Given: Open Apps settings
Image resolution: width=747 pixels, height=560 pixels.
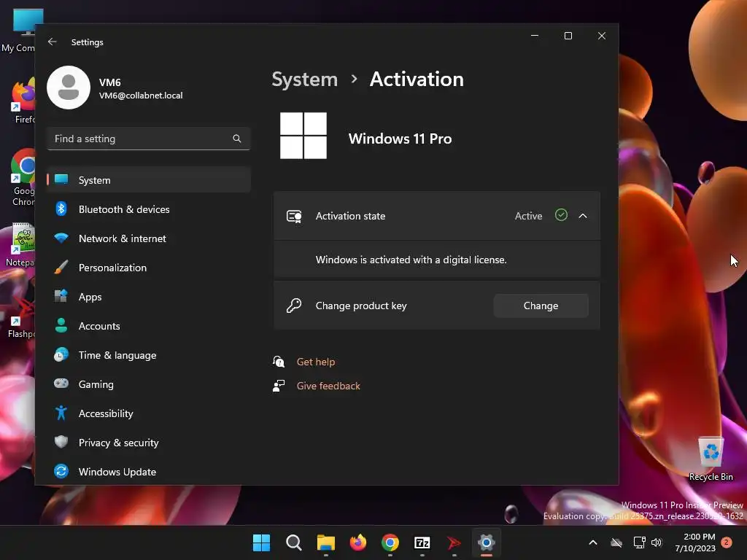Looking at the screenshot, I should point(149,297).
